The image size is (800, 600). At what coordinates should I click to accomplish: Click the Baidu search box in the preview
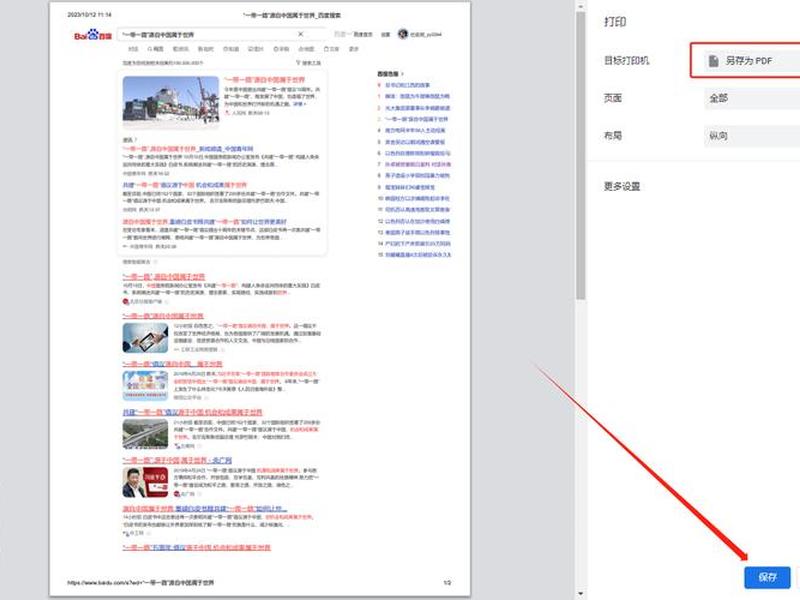coord(221,34)
